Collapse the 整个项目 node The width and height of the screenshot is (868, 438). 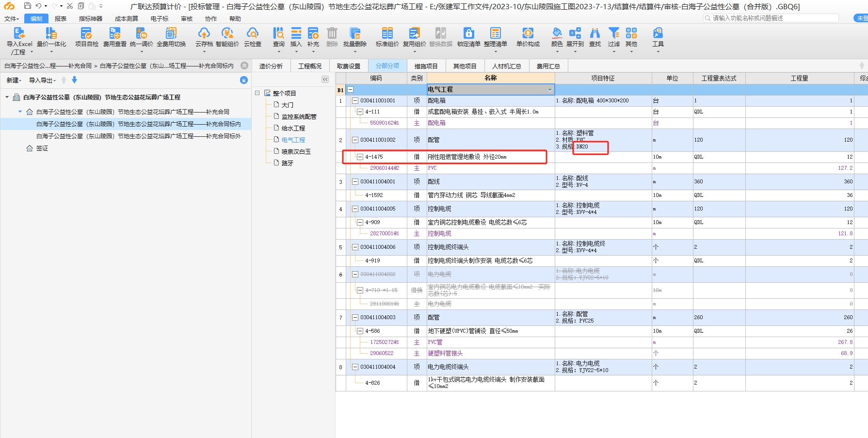click(257, 93)
